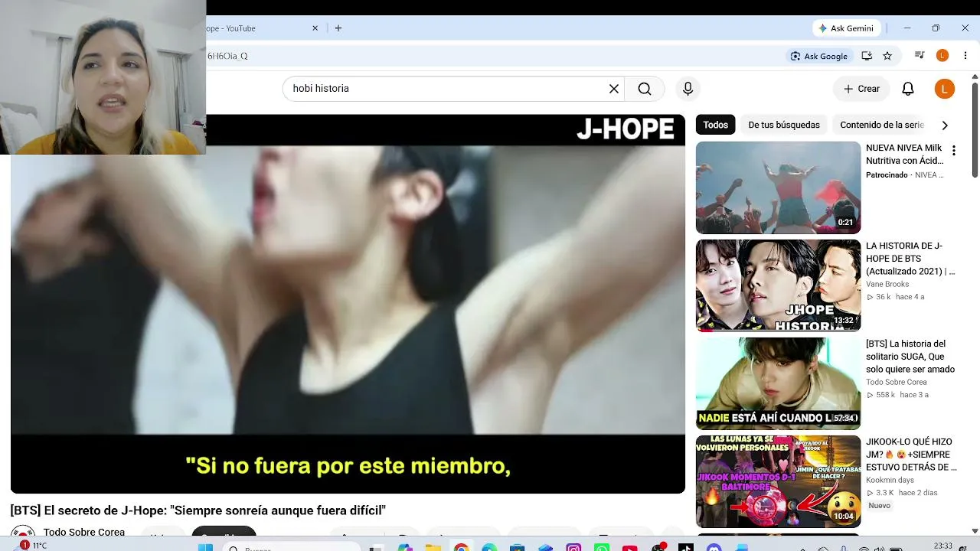Open the Chrome profile avatar in toolbar

pos(942,56)
